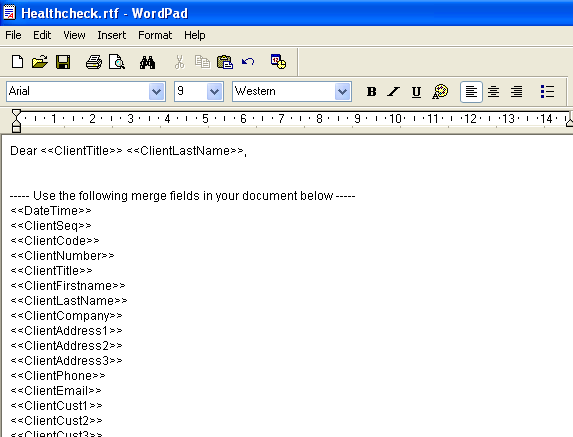Insert Date and Time from toolbar icon
Image resolution: width=573 pixels, height=437 pixels.
(278, 62)
